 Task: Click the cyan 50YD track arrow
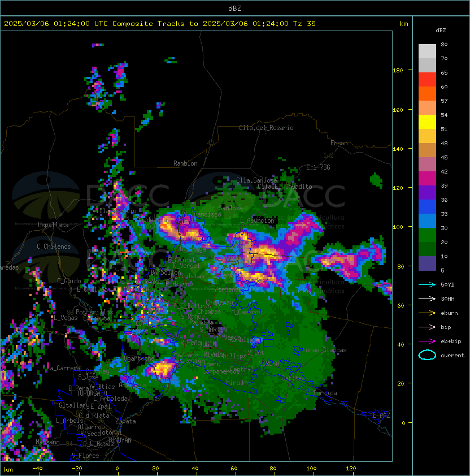tap(427, 285)
